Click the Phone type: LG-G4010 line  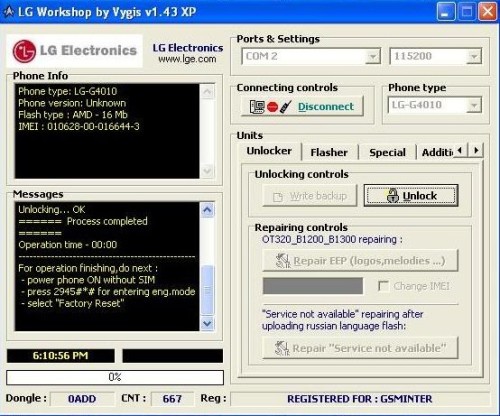(68, 91)
